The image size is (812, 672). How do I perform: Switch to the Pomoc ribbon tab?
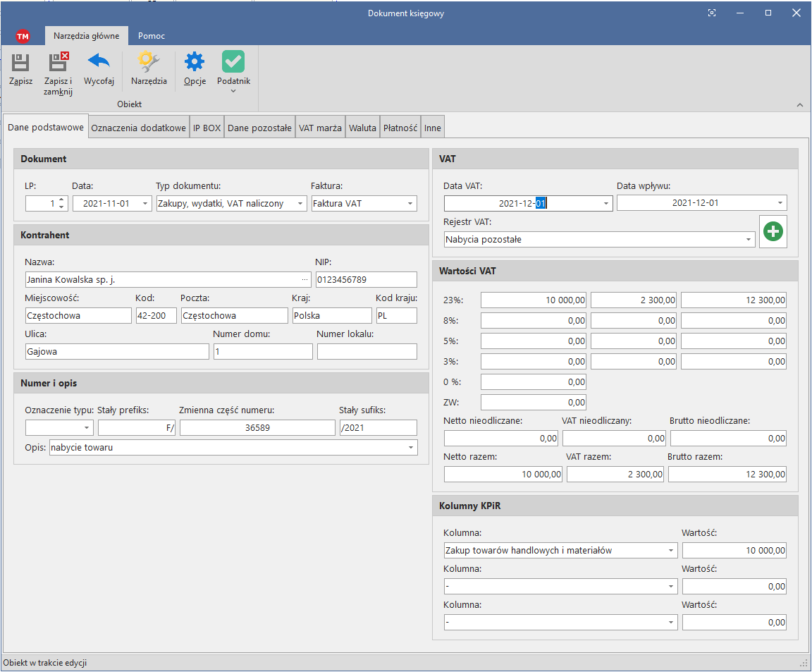tap(152, 35)
